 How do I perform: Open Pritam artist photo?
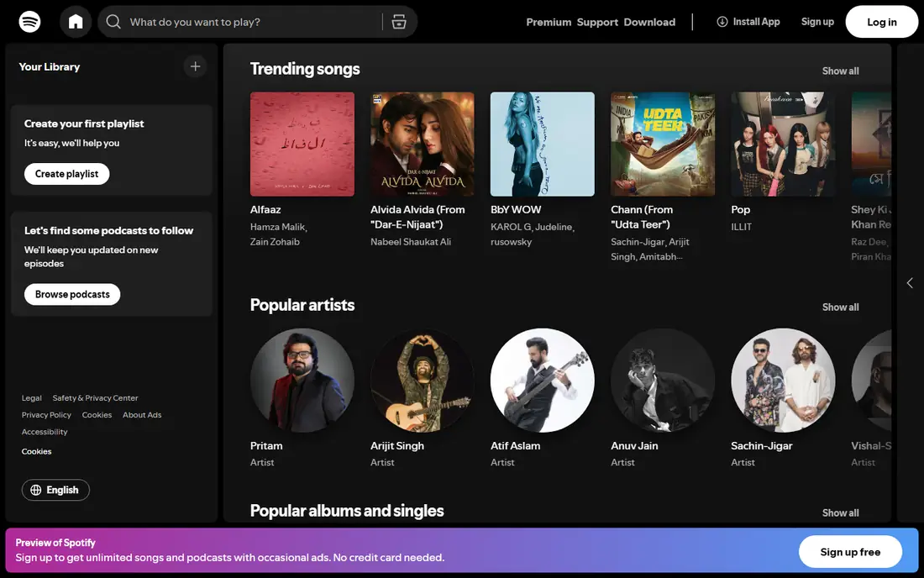click(x=302, y=380)
